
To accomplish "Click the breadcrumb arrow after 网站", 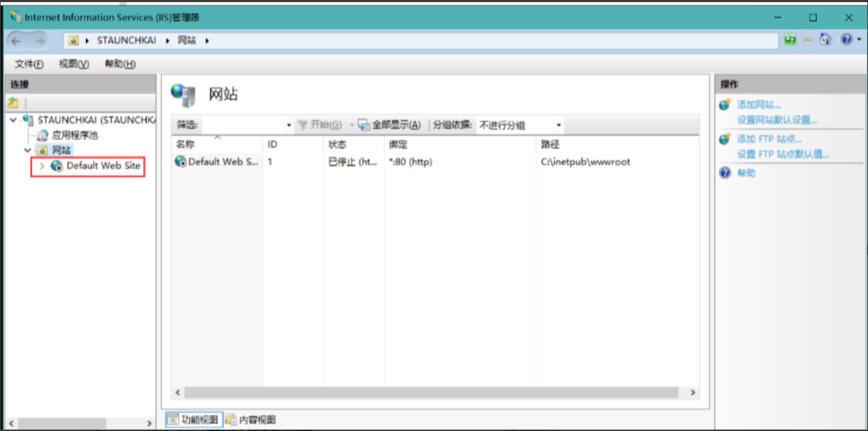I will click(207, 41).
